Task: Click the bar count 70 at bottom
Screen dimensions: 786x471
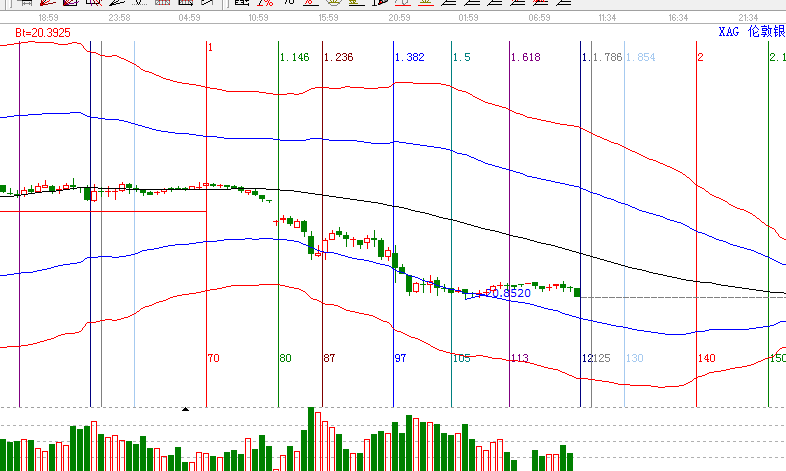Action: [x=213, y=358]
